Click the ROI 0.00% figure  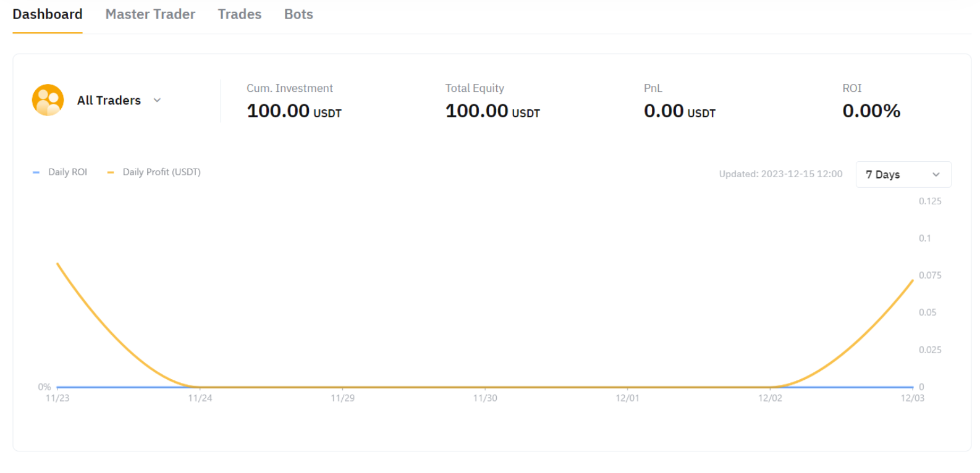[871, 111]
